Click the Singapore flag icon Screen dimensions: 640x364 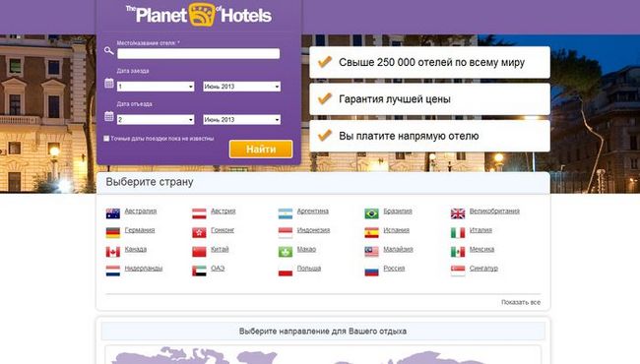point(458,271)
